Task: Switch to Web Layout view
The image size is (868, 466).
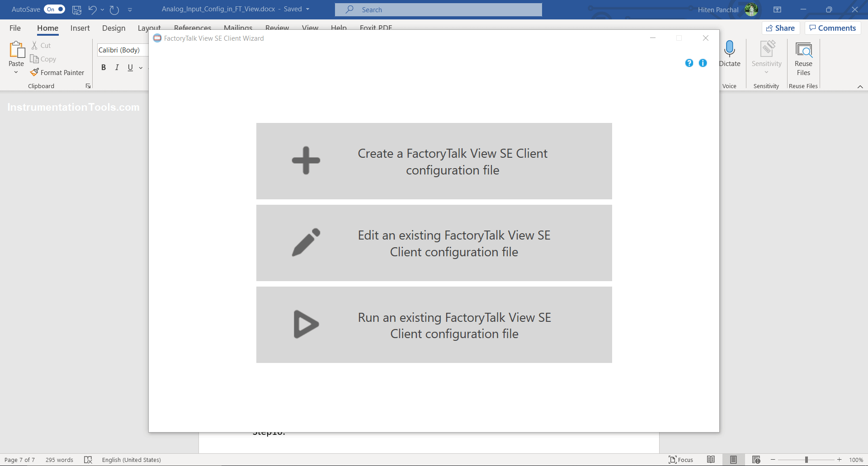Action: coord(756,460)
